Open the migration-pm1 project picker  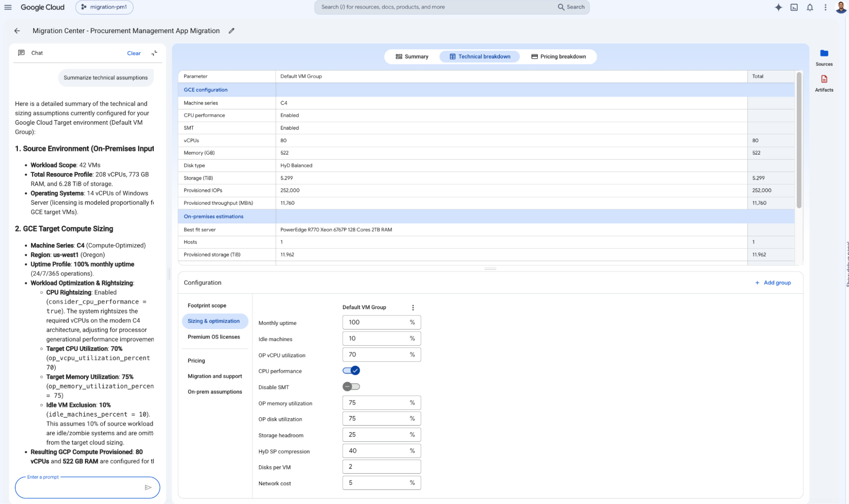(104, 7)
